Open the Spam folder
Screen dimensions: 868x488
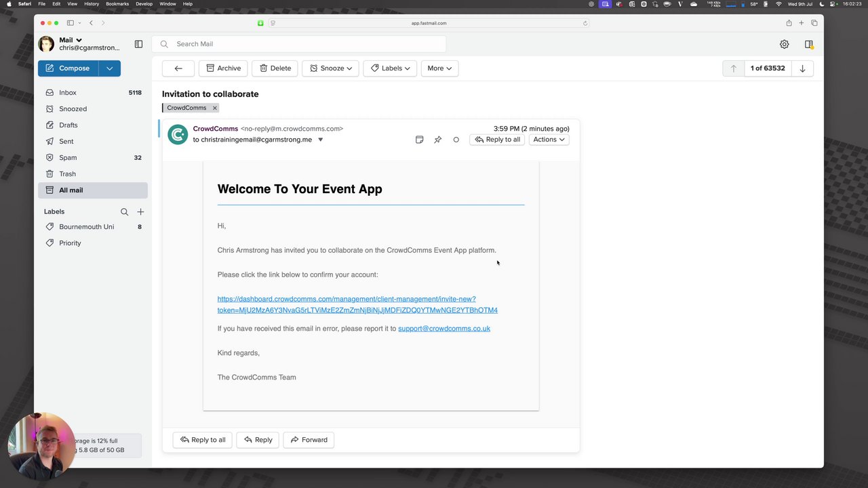(x=93, y=158)
